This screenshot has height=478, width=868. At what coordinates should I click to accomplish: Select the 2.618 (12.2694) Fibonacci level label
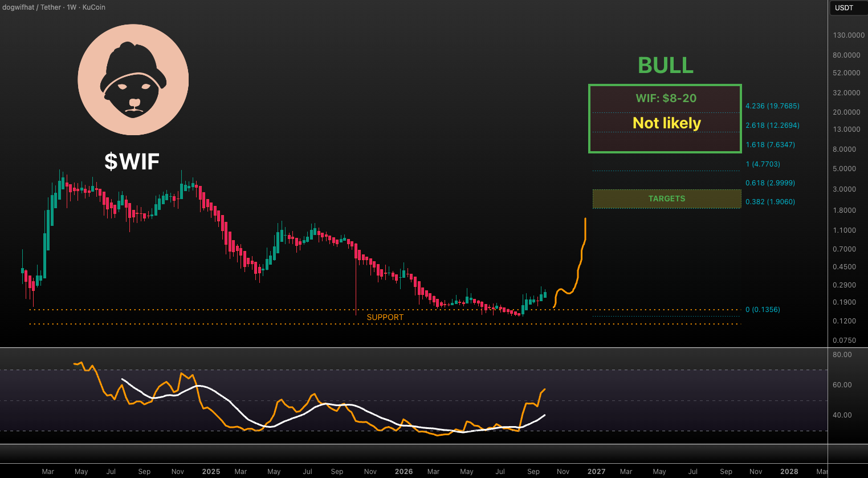coord(772,125)
